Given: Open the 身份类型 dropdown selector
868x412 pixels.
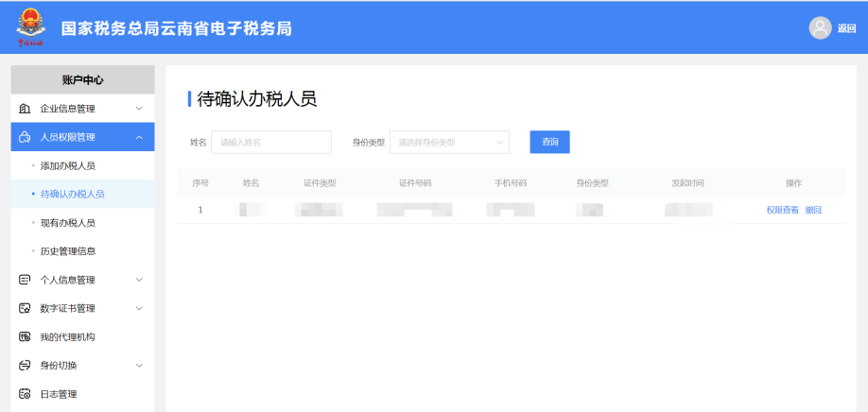Looking at the screenshot, I should pos(449,143).
